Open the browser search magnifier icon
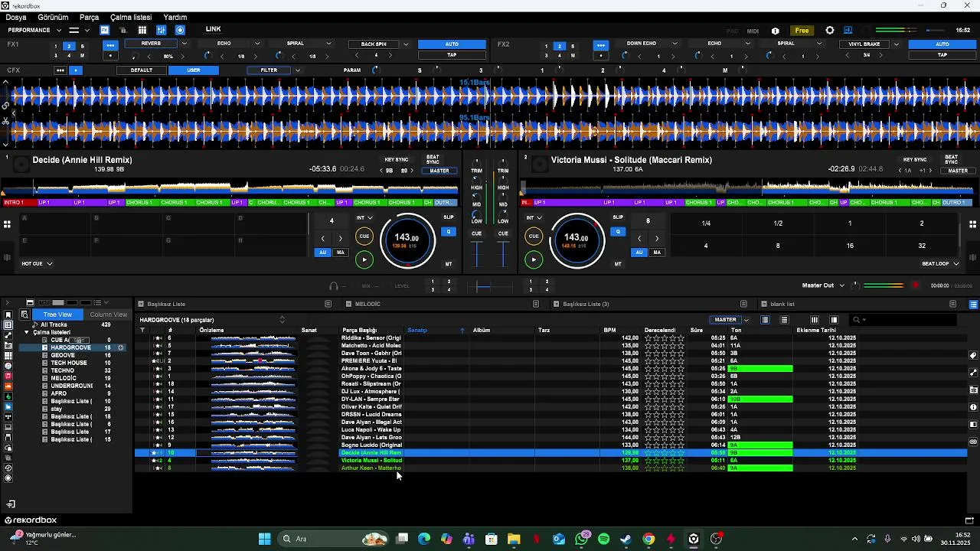The height and width of the screenshot is (551, 980). tap(24, 315)
